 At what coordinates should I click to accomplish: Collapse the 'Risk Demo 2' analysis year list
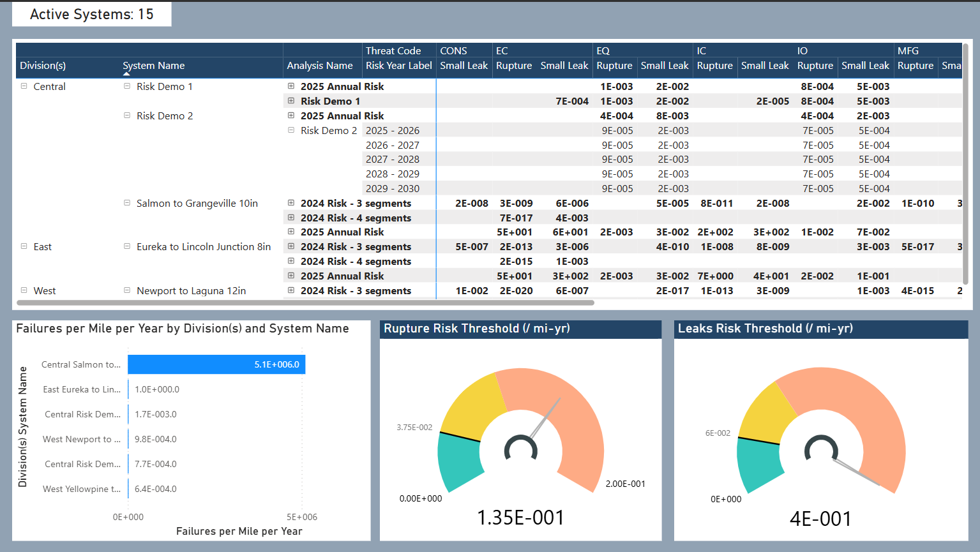(291, 130)
